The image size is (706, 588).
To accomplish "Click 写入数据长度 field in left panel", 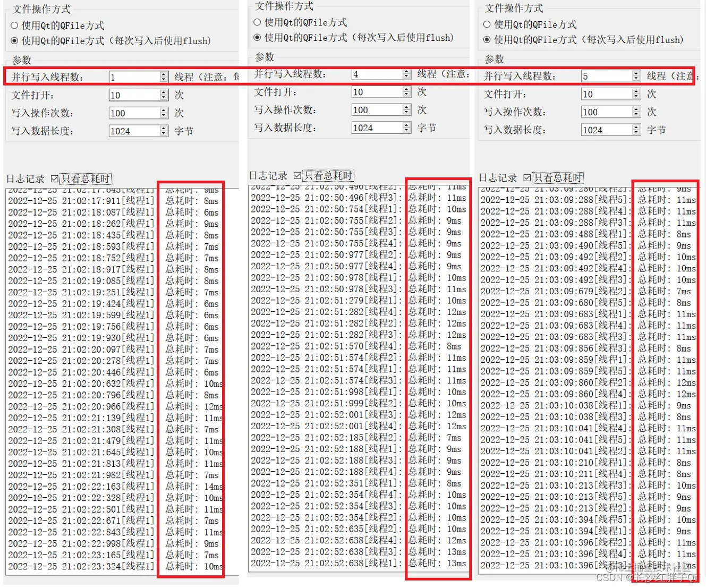I will 134,131.
